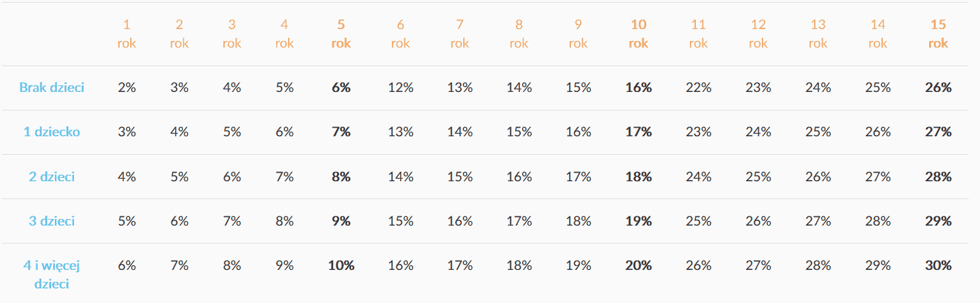980x303 pixels.
Task: Click the bold 8% cell in 2 dzieci row
Action: pyautogui.click(x=341, y=177)
